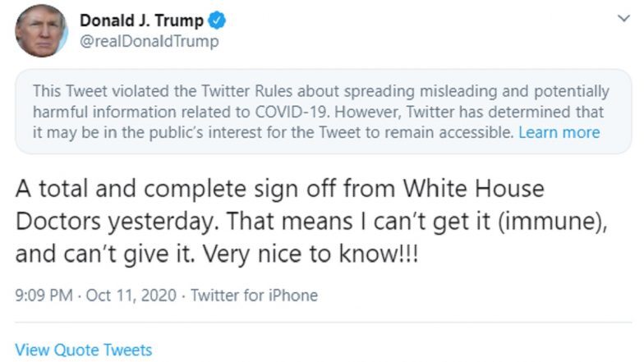
Task: Click the blue verified badge icon
Action: coord(217,21)
